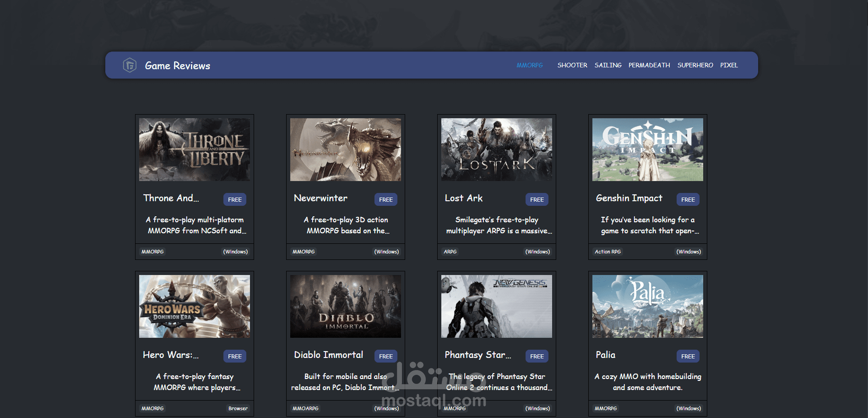Open the Game Reviews home title
This screenshot has width=868, height=418.
[178, 66]
